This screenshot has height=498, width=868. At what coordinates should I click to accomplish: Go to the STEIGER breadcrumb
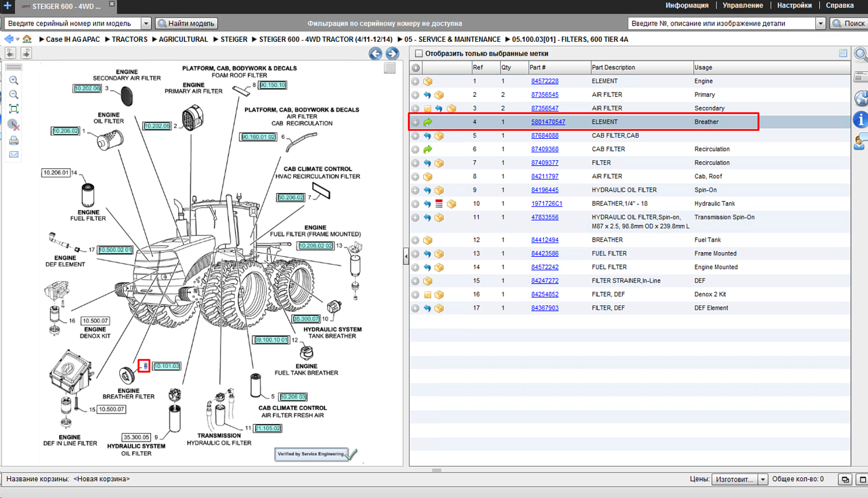tap(234, 39)
